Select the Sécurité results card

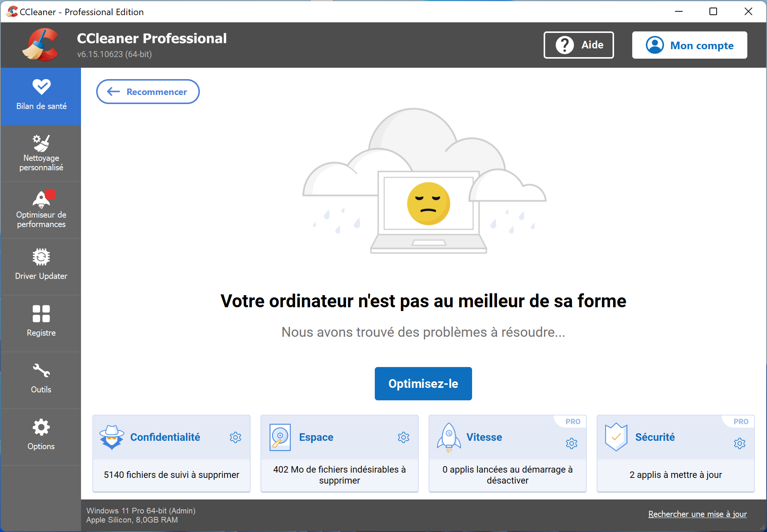click(675, 475)
